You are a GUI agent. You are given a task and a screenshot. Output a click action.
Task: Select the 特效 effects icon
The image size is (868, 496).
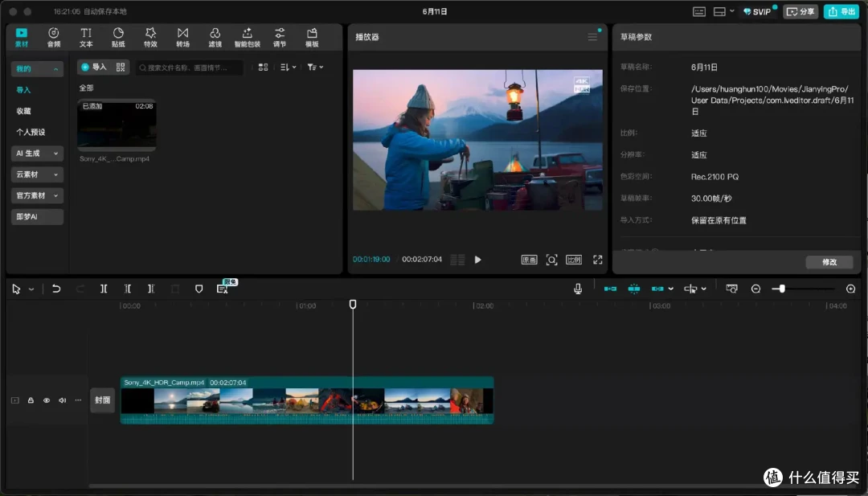(x=150, y=37)
